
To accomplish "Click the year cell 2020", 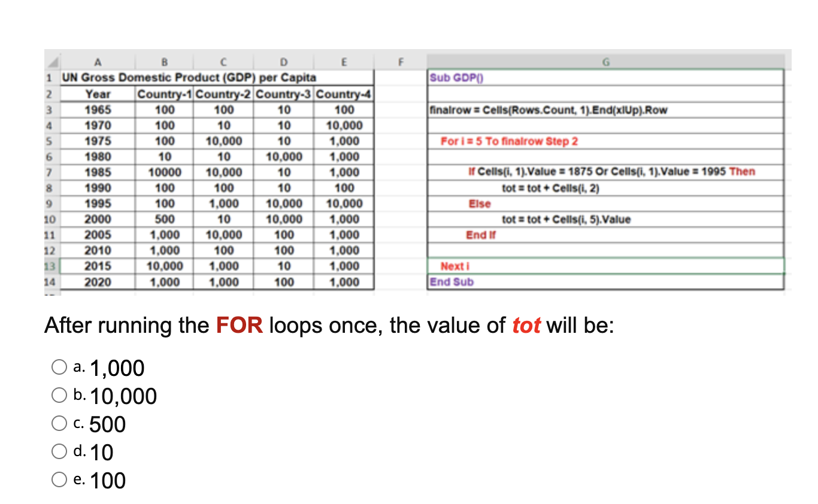I will click(96, 282).
